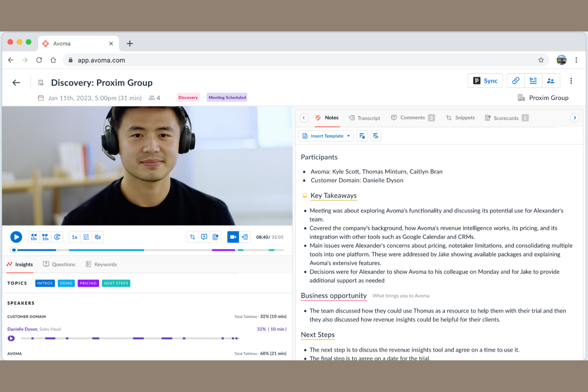Enable video recording view mode
Viewport: 588px width, 392px height.
click(x=233, y=237)
